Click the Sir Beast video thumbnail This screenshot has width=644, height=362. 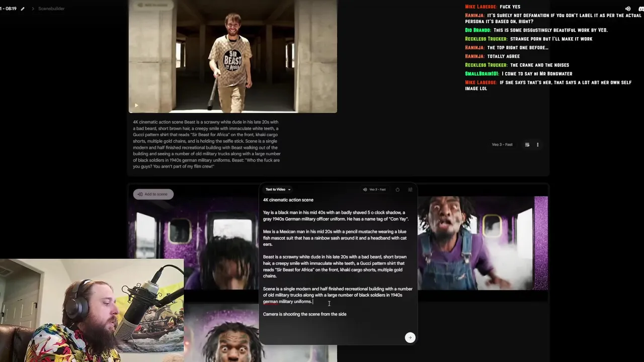[x=232, y=56]
